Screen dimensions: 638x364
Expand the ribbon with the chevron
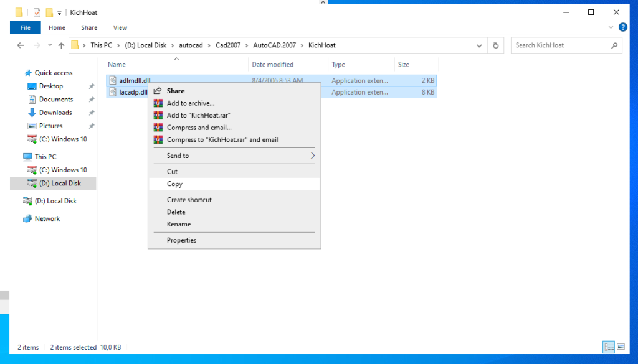[610, 27]
